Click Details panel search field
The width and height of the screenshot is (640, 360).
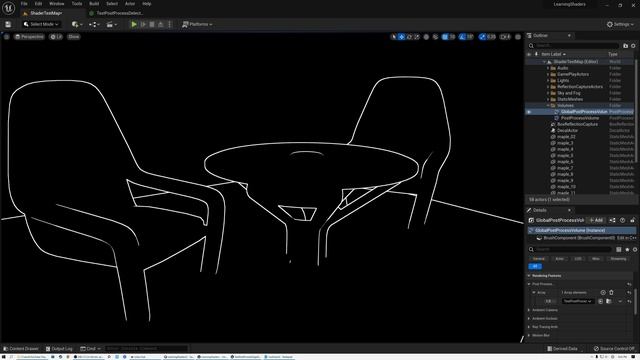click(x=571, y=249)
